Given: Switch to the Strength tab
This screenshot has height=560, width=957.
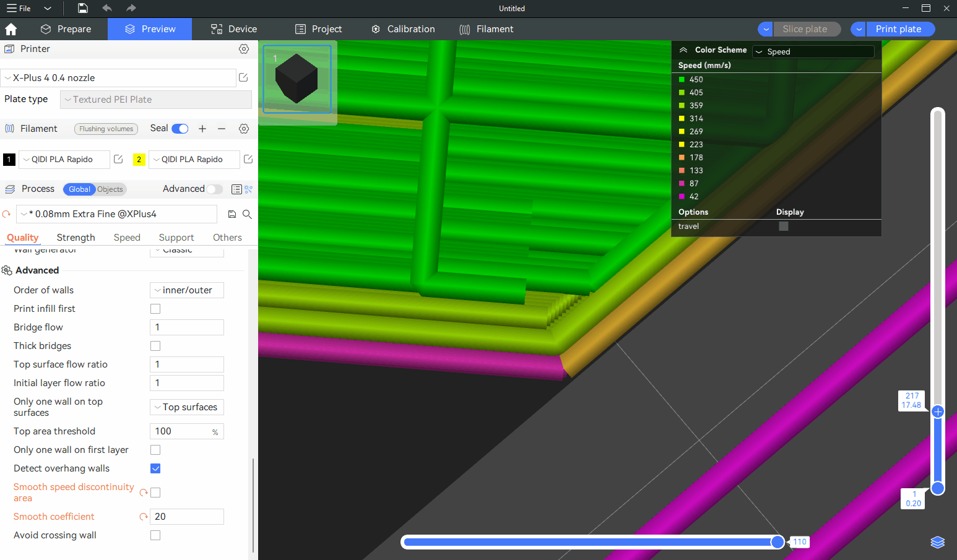Looking at the screenshot, I should tap(76, 238).
